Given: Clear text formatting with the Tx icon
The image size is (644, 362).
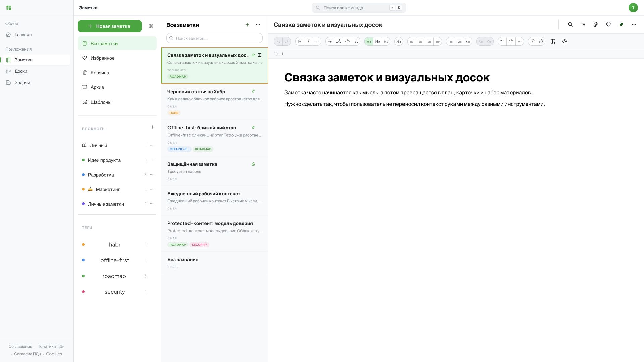Looking at the screenshot, I should click(356, 41).
